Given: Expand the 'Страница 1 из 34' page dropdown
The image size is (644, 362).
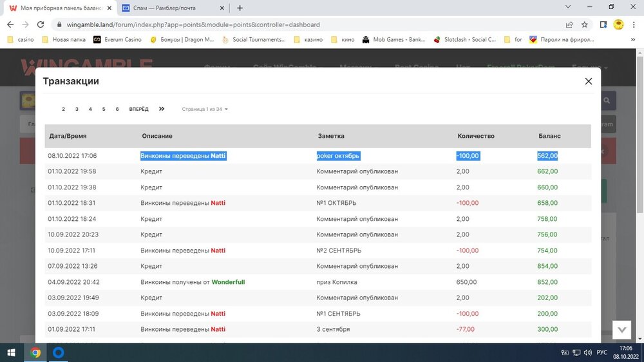Looking at the screenshot, I should pyautogui.click(x=205, y=110).
